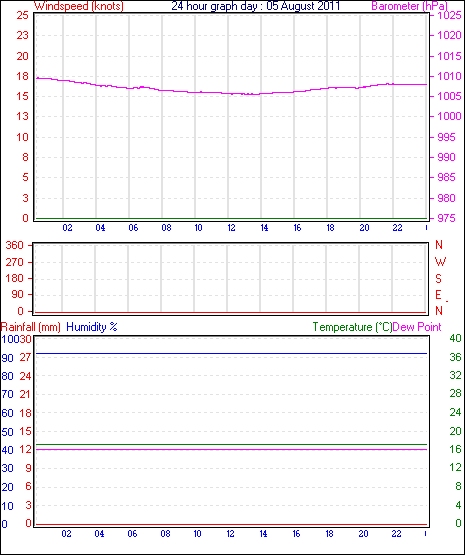Click the 1025 barometer axis label
Viewport: 465px width, 556px height.
coord(449,15)
